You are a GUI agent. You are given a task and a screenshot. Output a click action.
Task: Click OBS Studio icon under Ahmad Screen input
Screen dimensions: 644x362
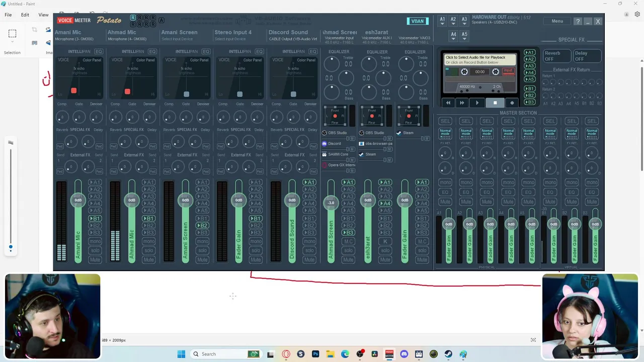324,133
